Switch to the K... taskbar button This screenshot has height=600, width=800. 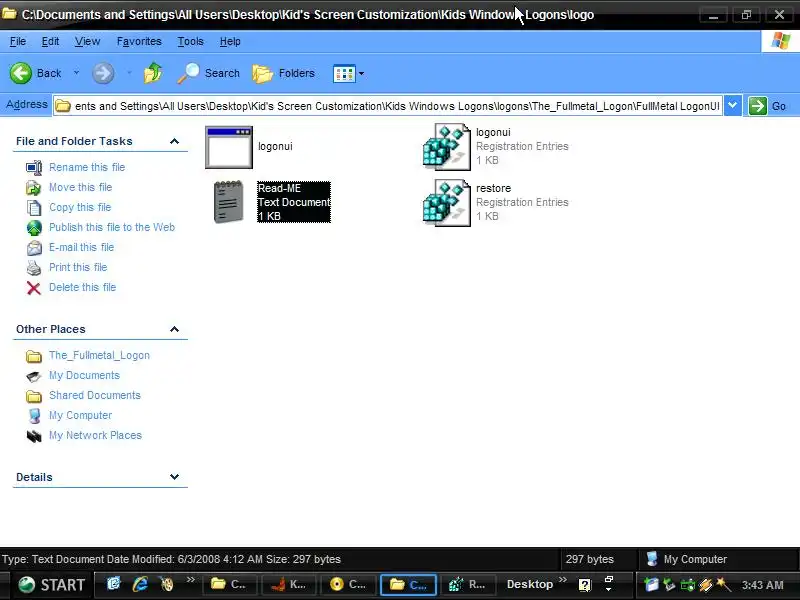pyautogui.click(x=289, y=585)
